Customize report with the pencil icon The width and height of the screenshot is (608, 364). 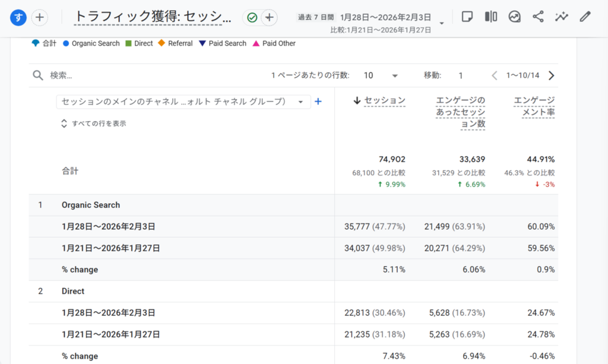(x=585, y=17)
